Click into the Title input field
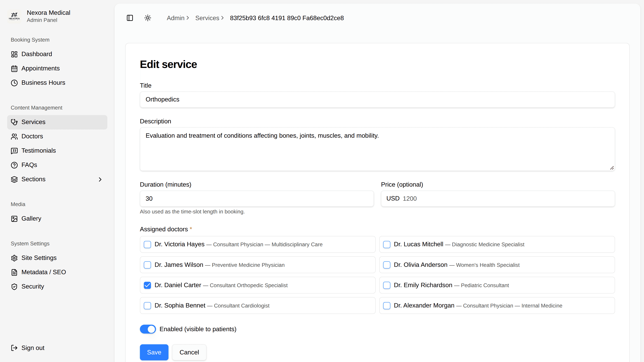Image resolution: width=644 pixels, height=362 pixels. 377,99
